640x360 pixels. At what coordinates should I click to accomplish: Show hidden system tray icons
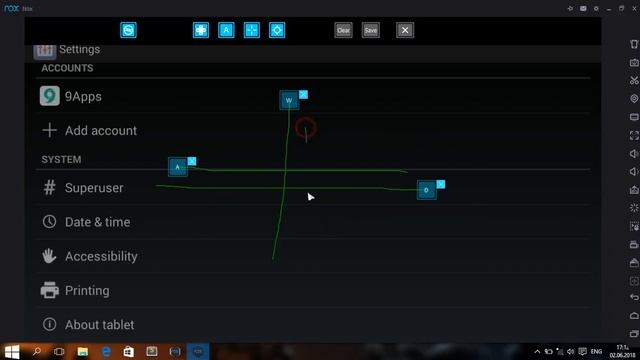[x=537, y=351]
